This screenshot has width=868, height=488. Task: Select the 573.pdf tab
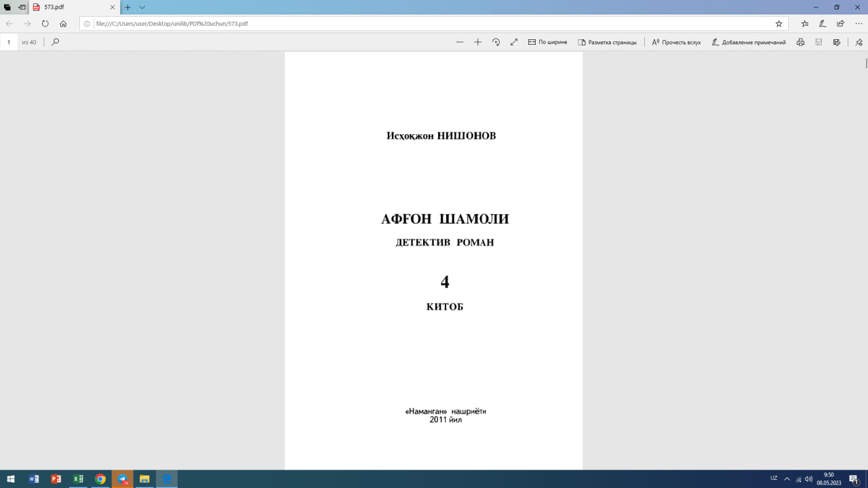click(x=68, y=7)
